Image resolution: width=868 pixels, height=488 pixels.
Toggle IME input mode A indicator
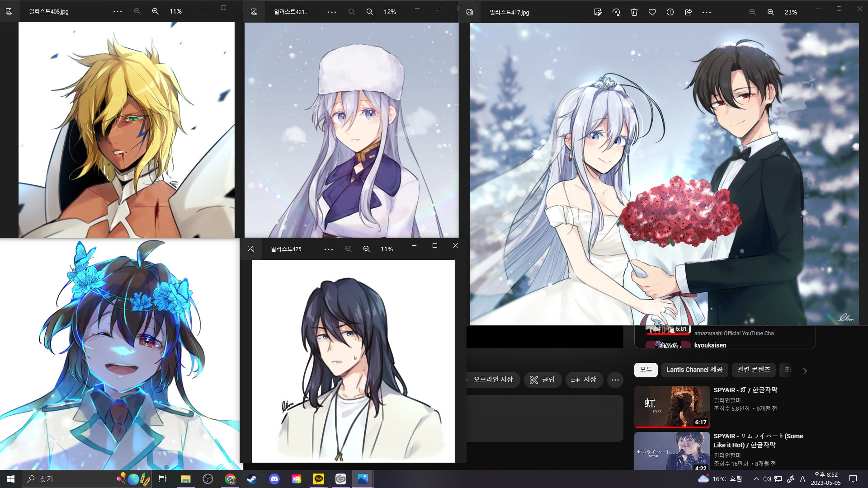(802, 479)
